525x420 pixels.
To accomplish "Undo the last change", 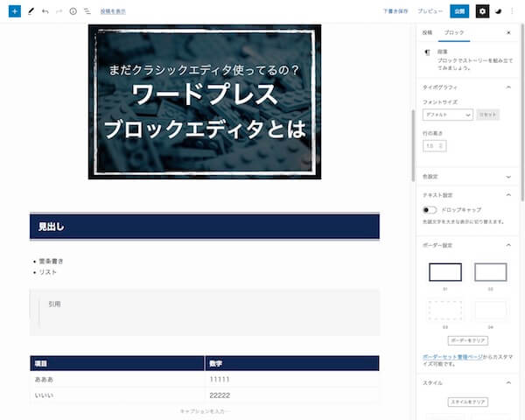I will pos(45,11).
